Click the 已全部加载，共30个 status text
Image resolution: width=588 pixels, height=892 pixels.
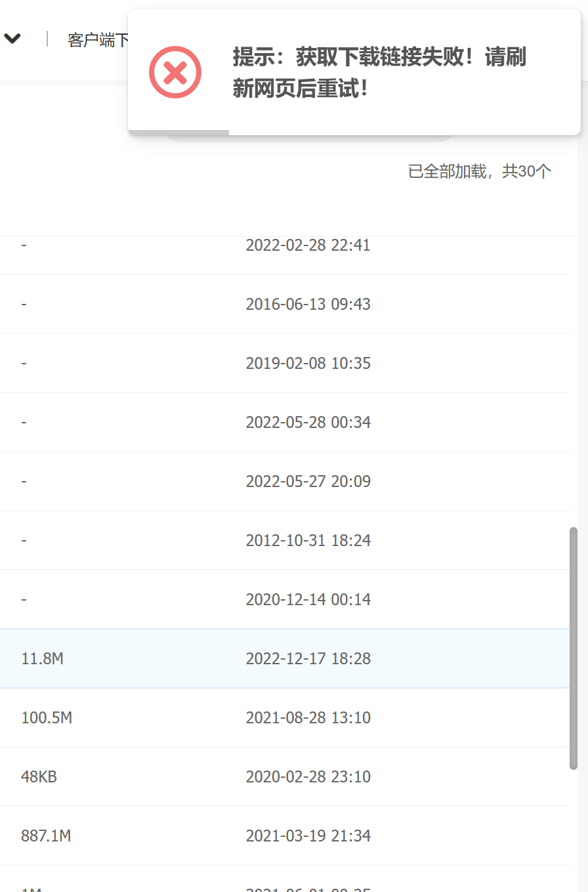coord(480,171)
